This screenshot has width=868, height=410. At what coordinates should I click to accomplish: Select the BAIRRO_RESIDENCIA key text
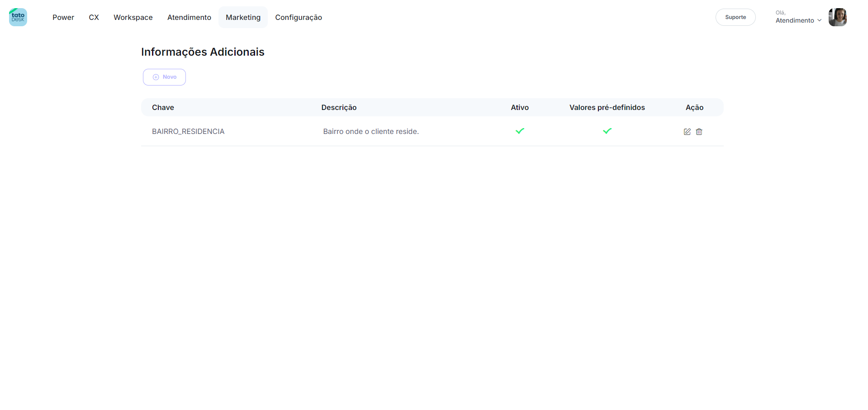pyautogui.click(x=188, y=131)
